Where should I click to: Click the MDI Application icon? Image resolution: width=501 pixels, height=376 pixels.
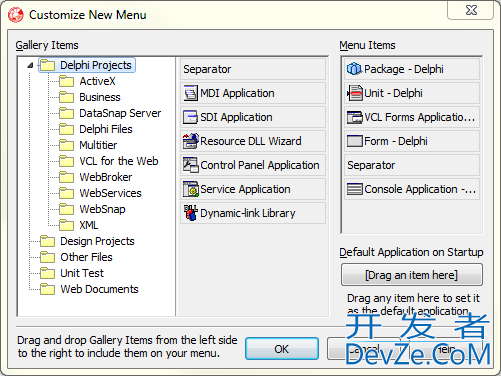[190, 93]
